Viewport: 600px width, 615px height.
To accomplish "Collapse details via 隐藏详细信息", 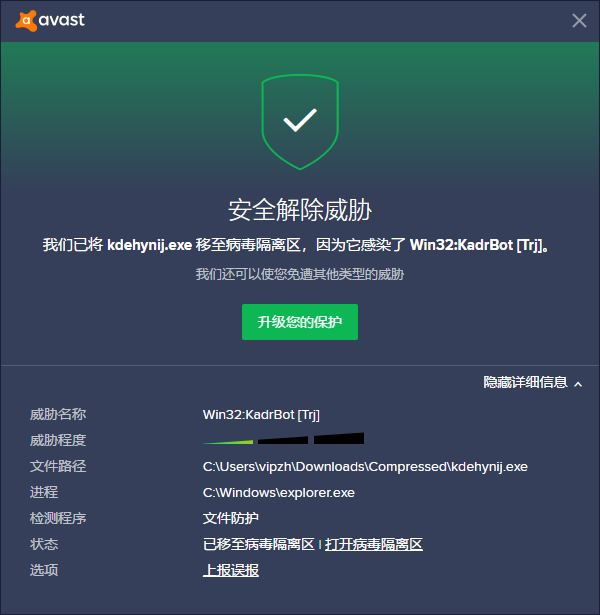I will 525,382.
